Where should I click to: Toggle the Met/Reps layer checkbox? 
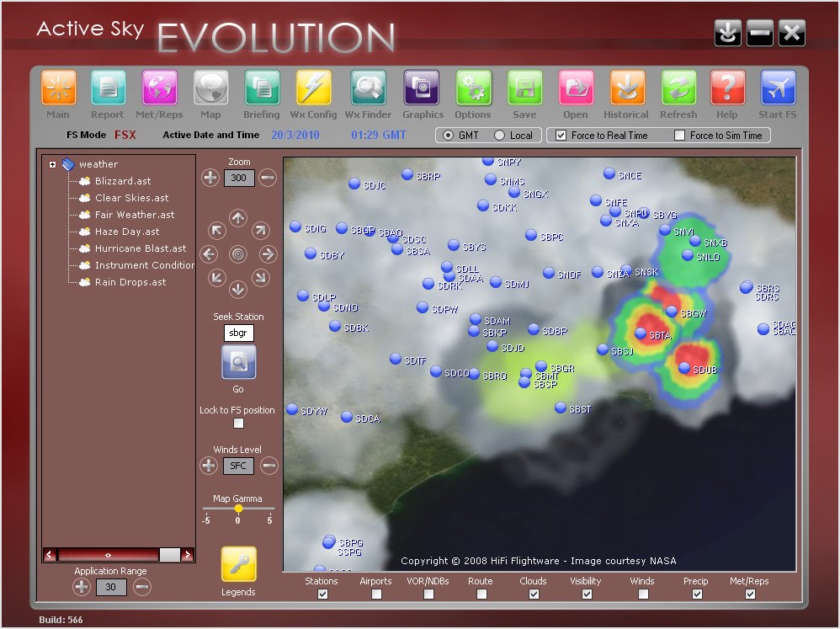750,594
